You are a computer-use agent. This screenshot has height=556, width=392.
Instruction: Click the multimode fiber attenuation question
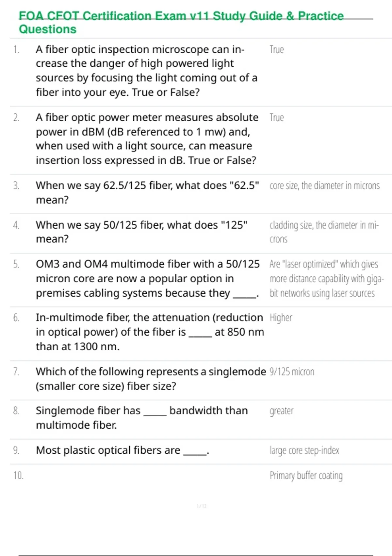[150, 332]
